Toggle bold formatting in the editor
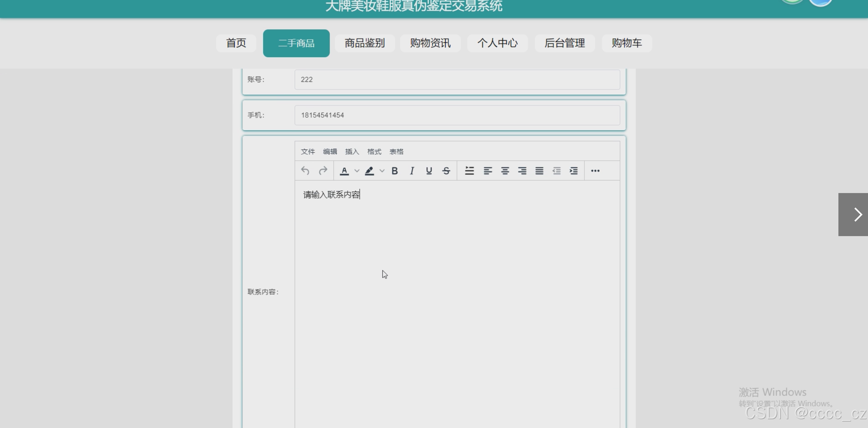868x428 pixels. (x=395, y=171)
